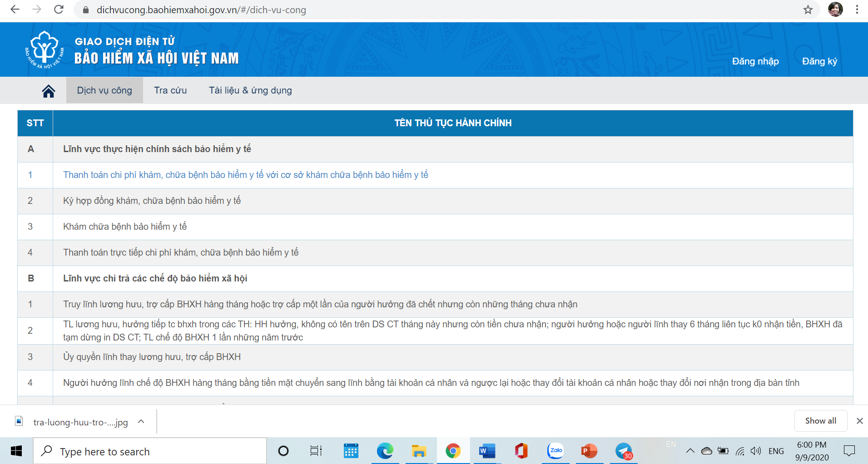Open Zalo from the taskbar
This screenshot has width=868, height=464.
[555, 451]
